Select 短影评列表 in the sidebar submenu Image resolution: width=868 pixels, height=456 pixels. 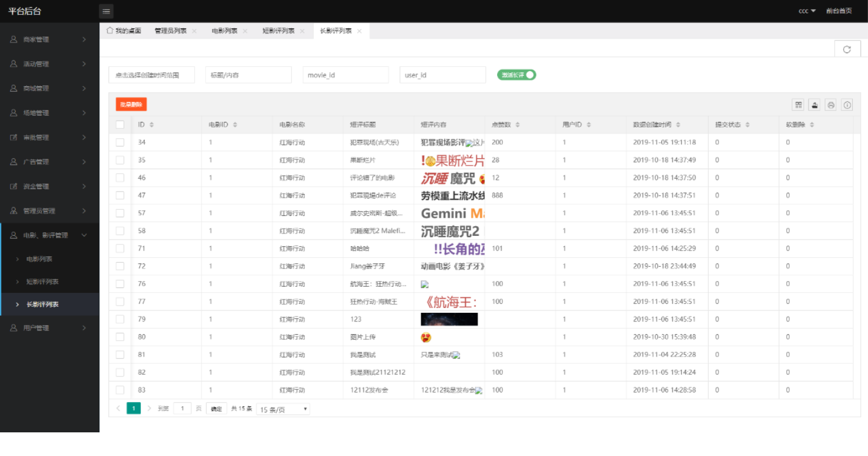pos(42,282)
